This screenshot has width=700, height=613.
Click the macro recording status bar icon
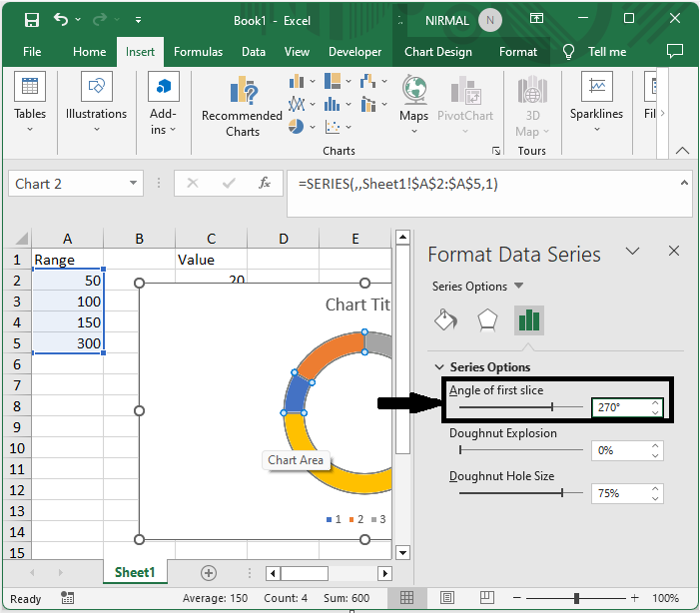tap(68, 598)
